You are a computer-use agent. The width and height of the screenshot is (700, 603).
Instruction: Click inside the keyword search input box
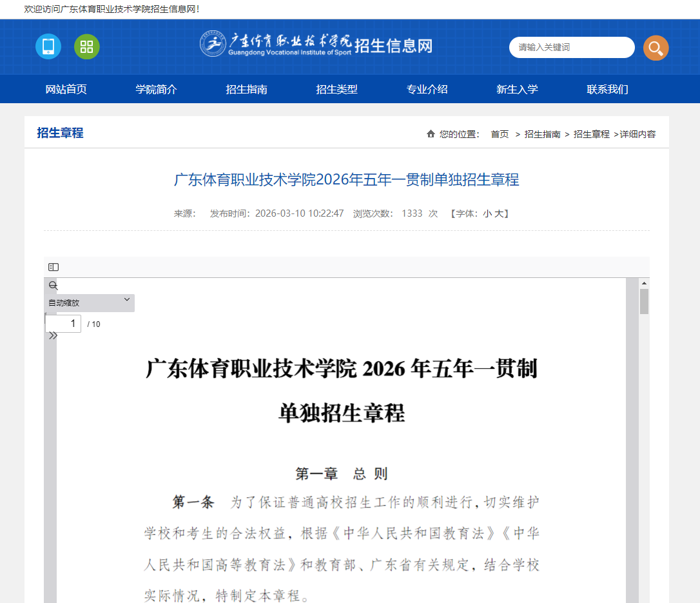tap(570, 48)
